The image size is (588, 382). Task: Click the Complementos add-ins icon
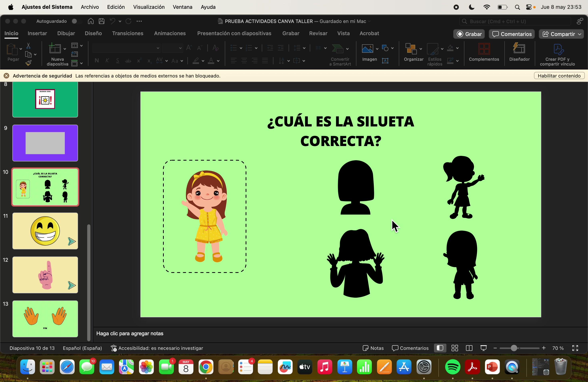(484, 49)
